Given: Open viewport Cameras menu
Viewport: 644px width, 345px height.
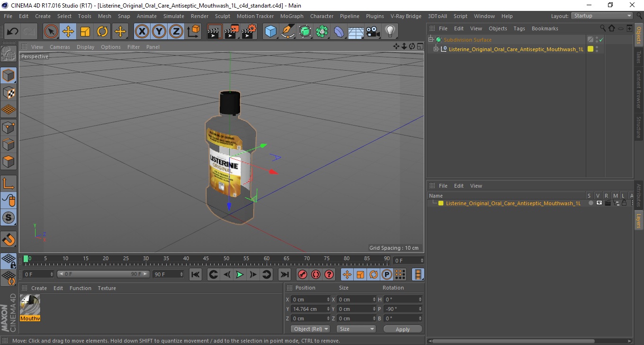Looking at the screenshot, I should (x=60, y=47).
